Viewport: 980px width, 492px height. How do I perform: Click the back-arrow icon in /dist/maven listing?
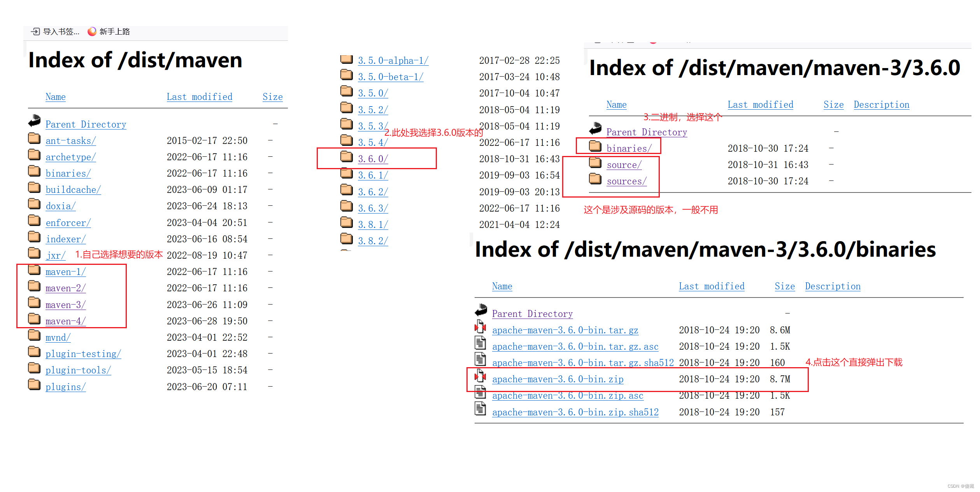34,121
